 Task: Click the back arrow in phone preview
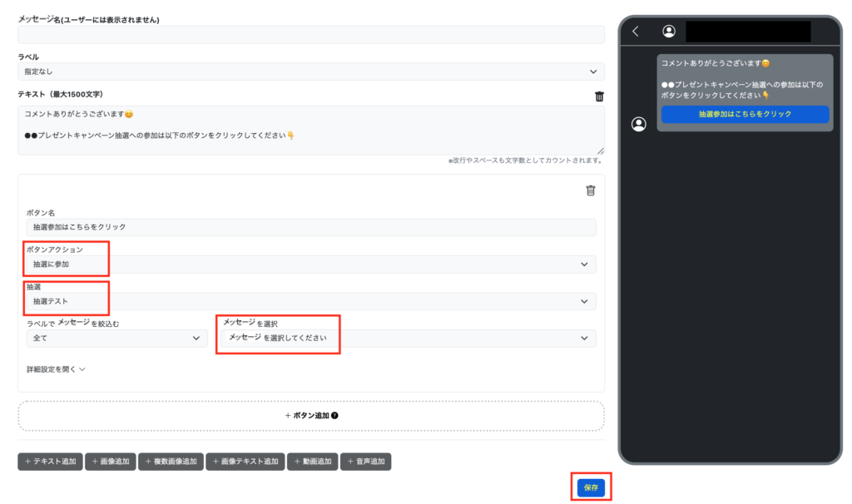[x=636, y=32]
